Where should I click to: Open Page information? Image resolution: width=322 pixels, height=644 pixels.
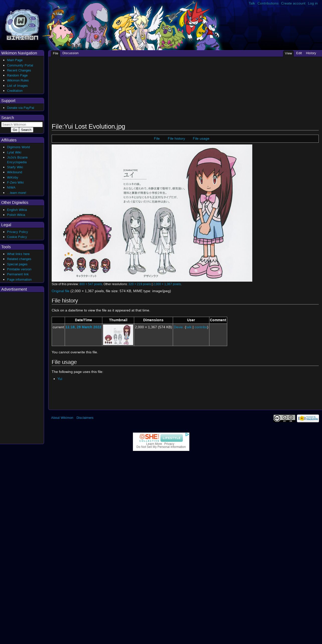[19, 280]
